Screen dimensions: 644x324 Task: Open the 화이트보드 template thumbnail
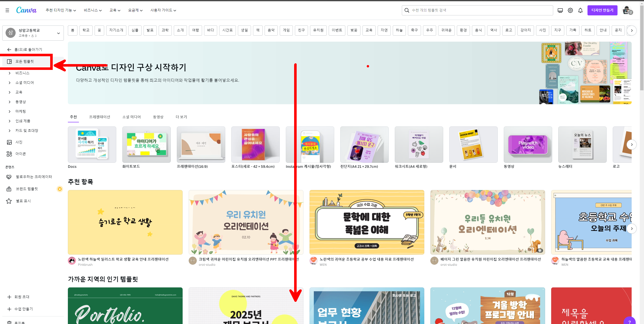pyautogui.click(x=146, y=145)
